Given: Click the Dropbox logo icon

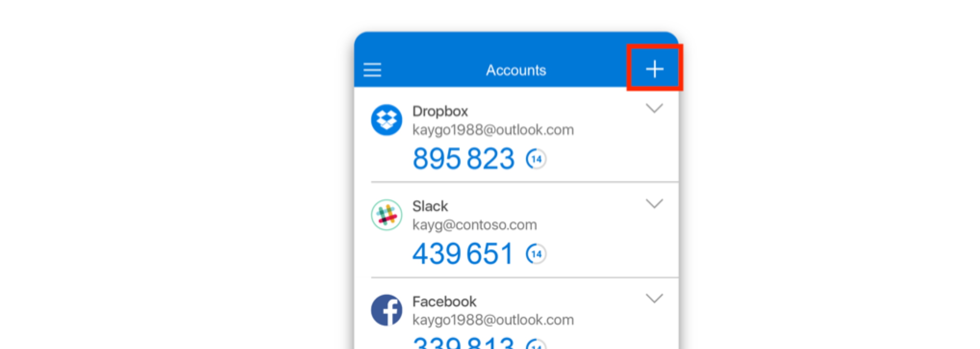Looking at the screenshot, I should pyautogui.click(x=386, y=120).
